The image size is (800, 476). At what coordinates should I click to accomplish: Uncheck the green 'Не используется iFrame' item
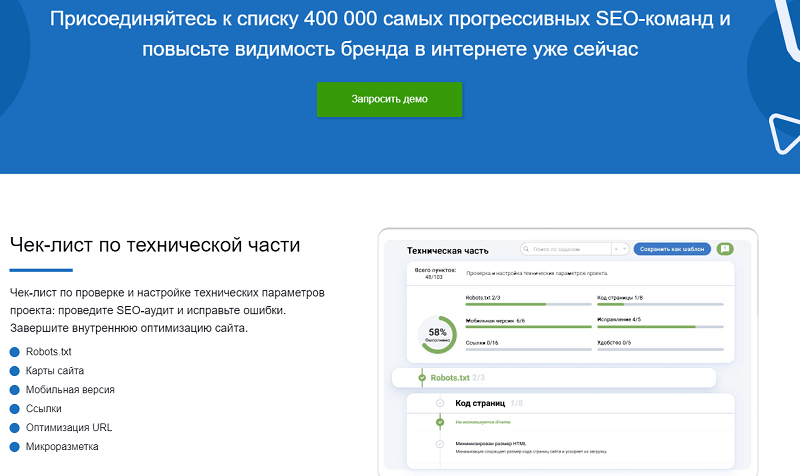pos(440,422)
